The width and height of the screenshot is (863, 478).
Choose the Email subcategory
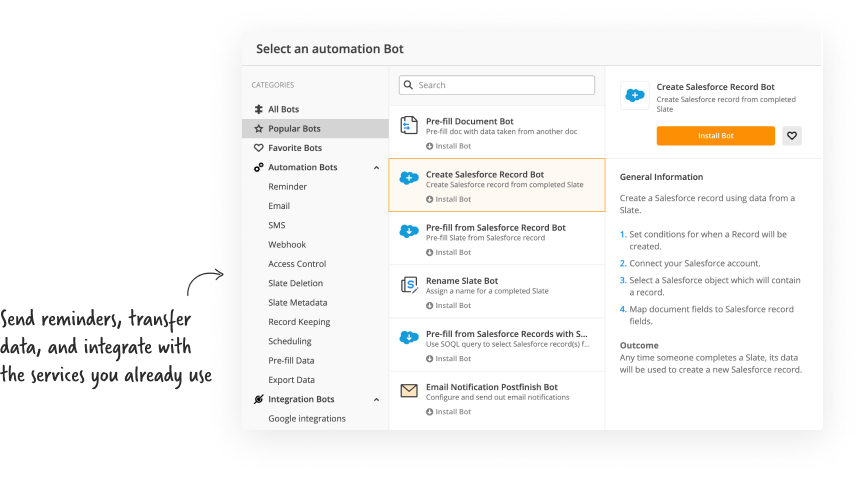click(x=279, y=206)
